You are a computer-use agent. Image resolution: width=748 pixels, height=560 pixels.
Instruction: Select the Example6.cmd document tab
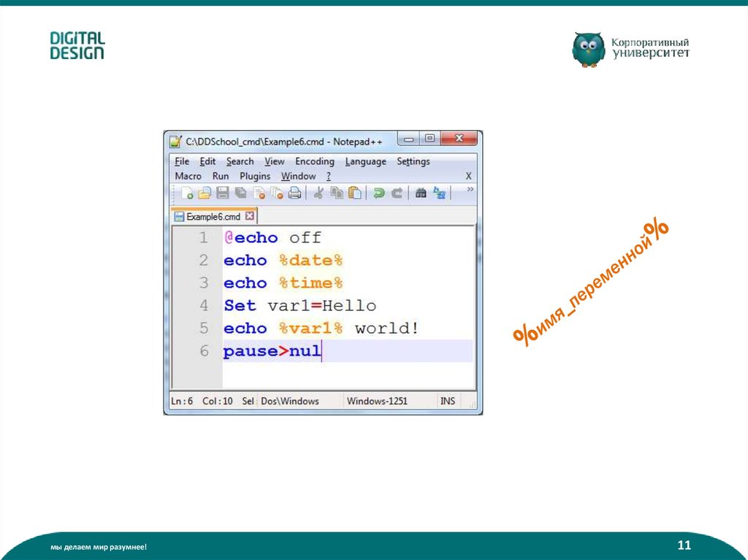(x=213, y=217)
